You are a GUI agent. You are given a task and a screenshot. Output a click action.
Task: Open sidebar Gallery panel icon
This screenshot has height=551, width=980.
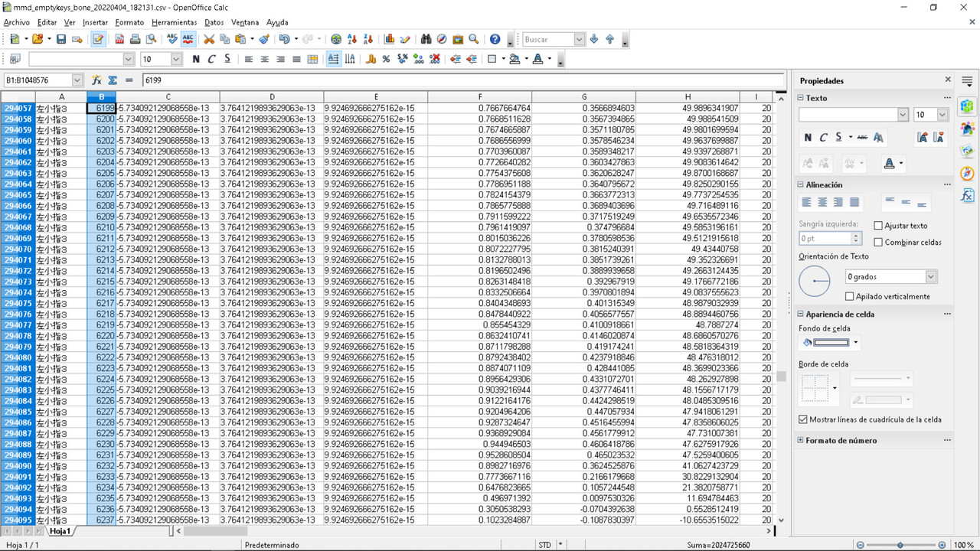(967, 151)
